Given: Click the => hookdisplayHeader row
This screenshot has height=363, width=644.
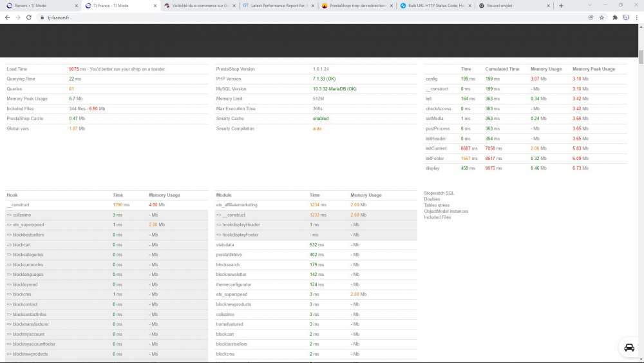Looking at the screenshot, I should point(316,225).
